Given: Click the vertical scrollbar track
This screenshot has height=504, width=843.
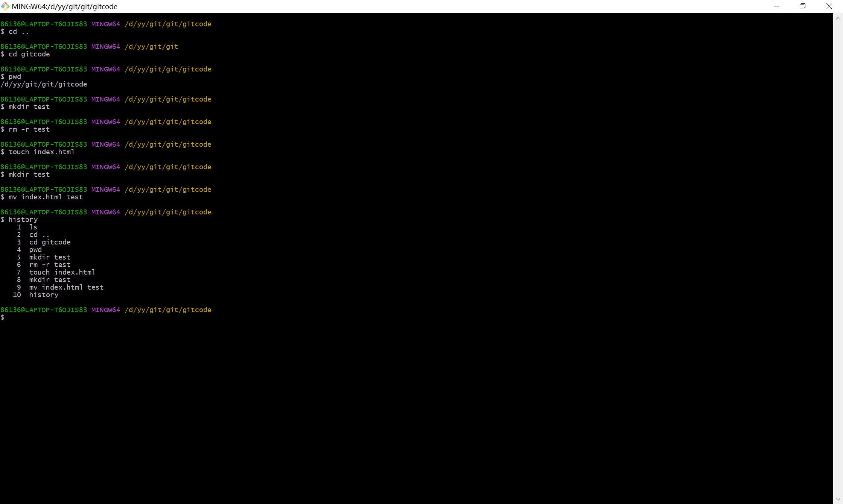Looking at the screenshot, I should pyautogui.click(x=838, y=260).
